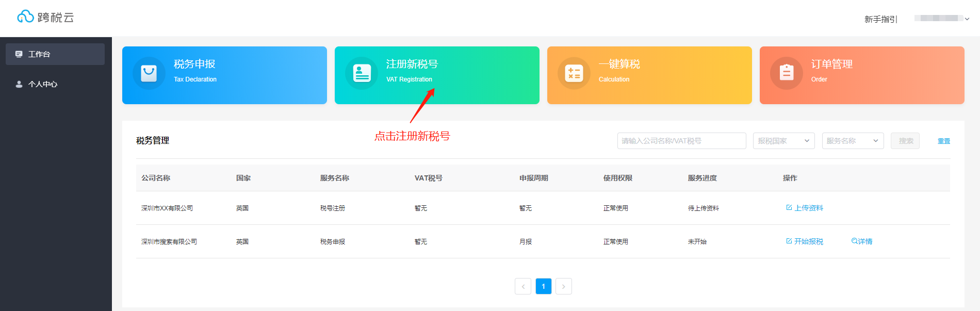This screenshot has height=311, width=980.
Task: Click the 服务进度 column header
Action: [x=703, y=178]
